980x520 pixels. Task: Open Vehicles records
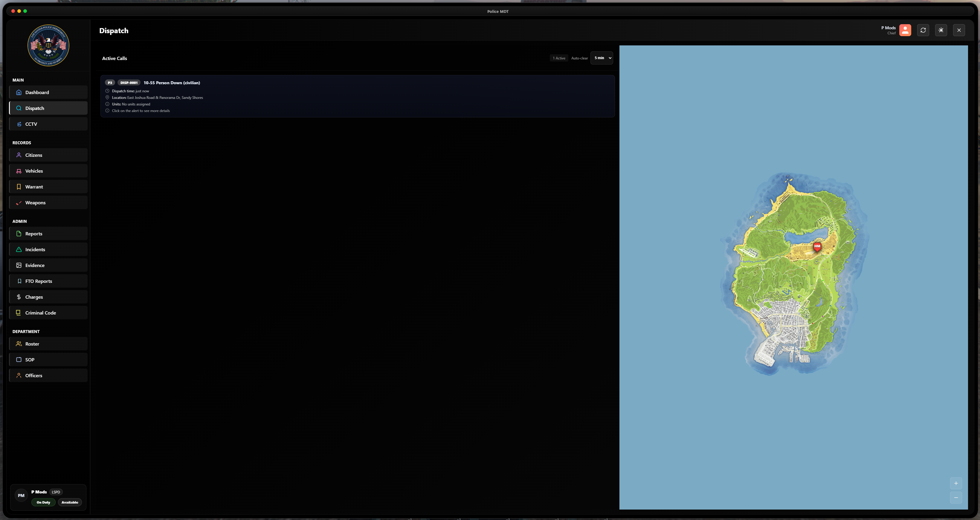click(48, 171)
